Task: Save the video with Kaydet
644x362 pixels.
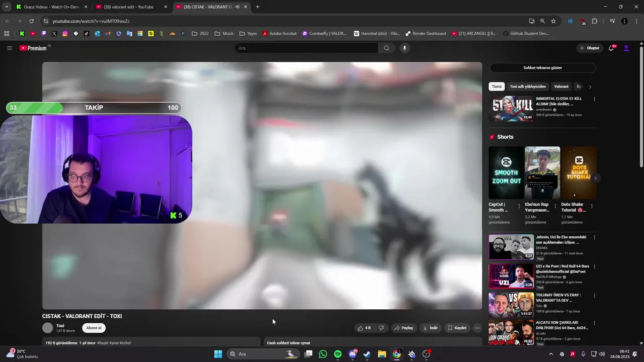Action: 457,328
